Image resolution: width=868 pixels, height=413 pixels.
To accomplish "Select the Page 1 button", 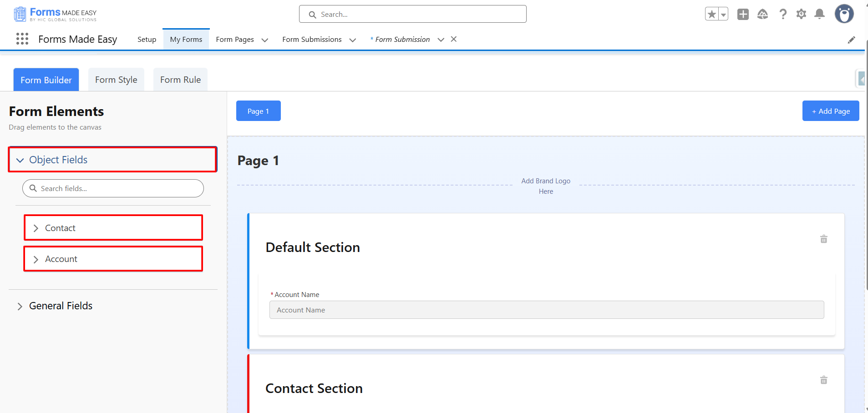I will pos(258,111).
